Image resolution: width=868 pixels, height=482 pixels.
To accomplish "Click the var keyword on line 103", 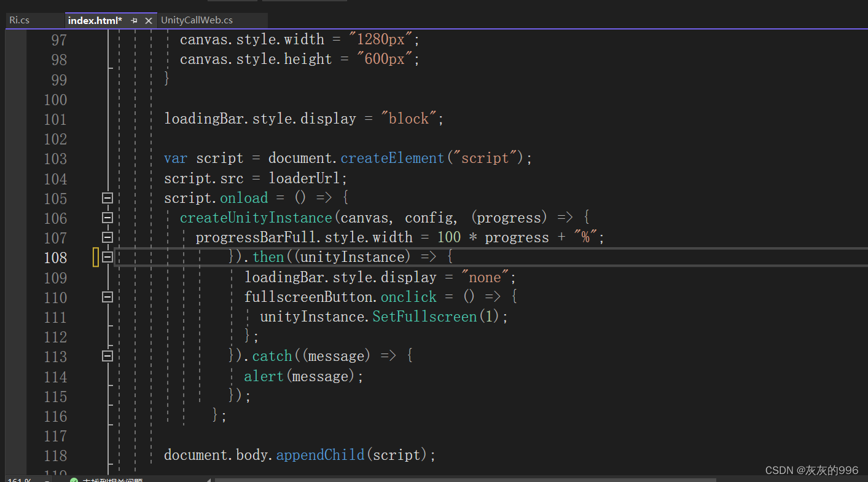I will pos(176,158).
